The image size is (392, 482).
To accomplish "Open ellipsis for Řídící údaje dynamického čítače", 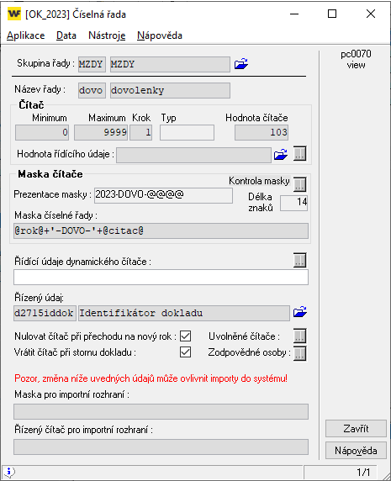I will [x=300, y=260].
